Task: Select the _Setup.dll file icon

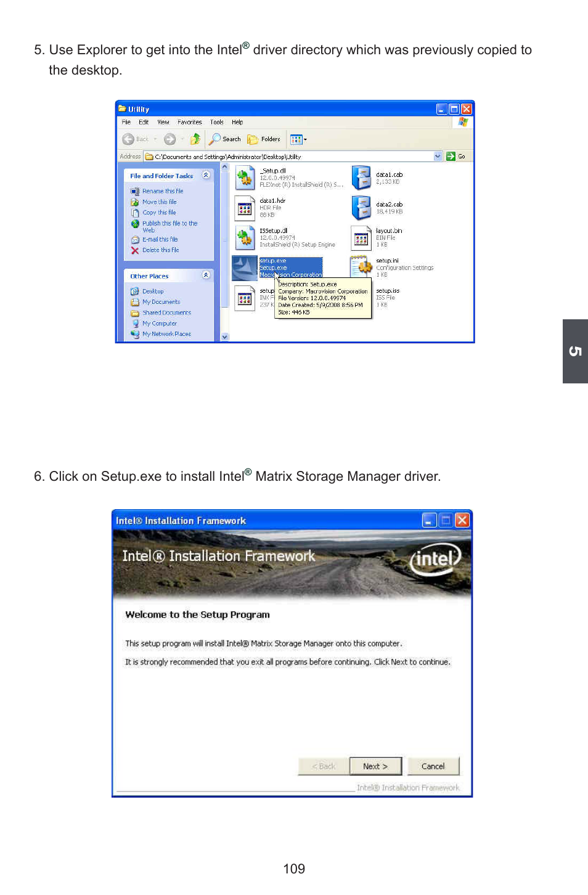Action: pos(245,178)
